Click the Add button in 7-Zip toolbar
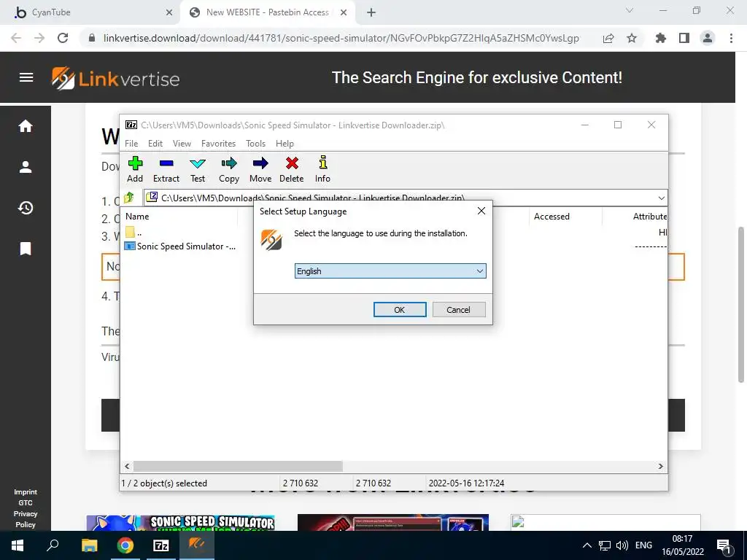 click(135, 169)
